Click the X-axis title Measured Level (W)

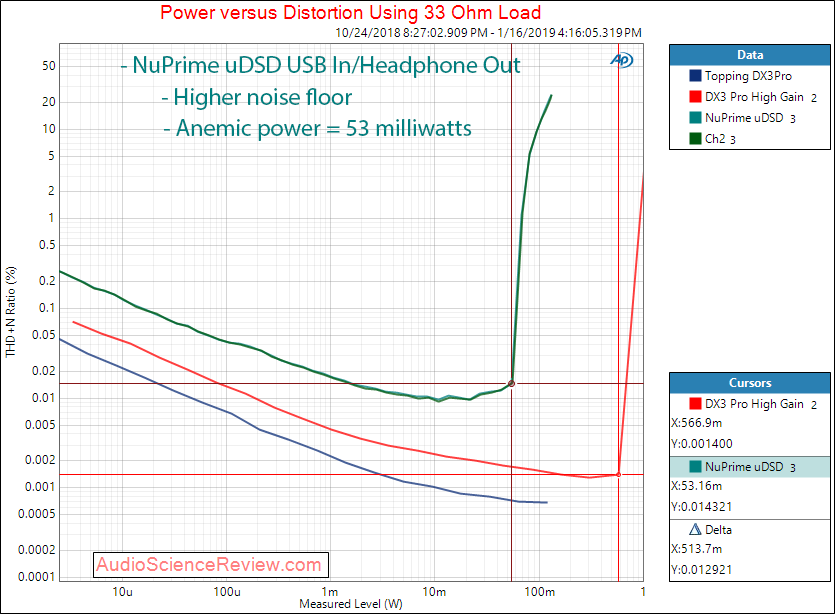(351, 604)
